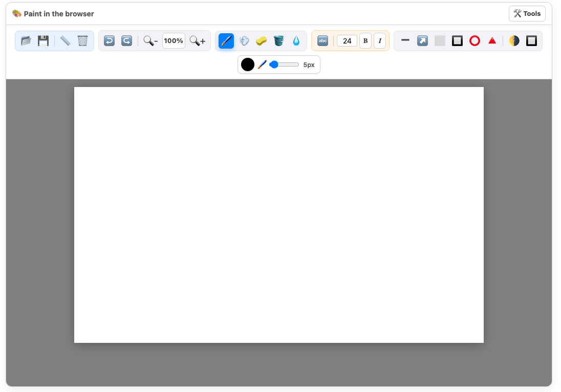The height and width of the screenshot is (392, 561).
Task: Click the small brush icon beside the slider
Action: click(262, 65)
